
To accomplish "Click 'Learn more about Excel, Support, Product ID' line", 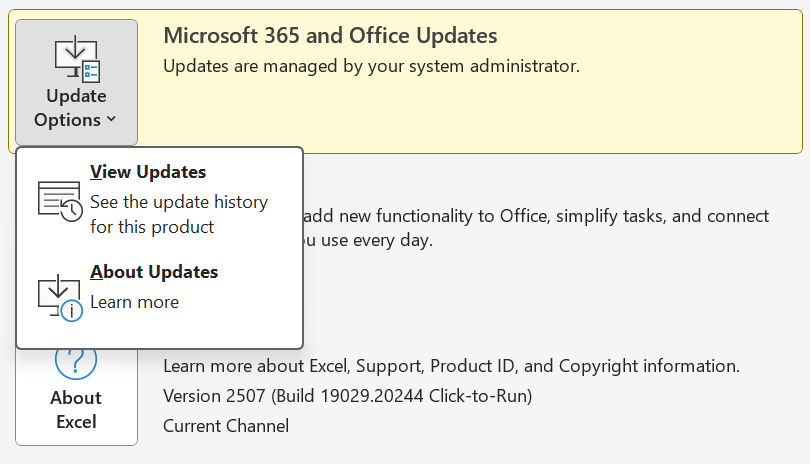I will 451,366.
